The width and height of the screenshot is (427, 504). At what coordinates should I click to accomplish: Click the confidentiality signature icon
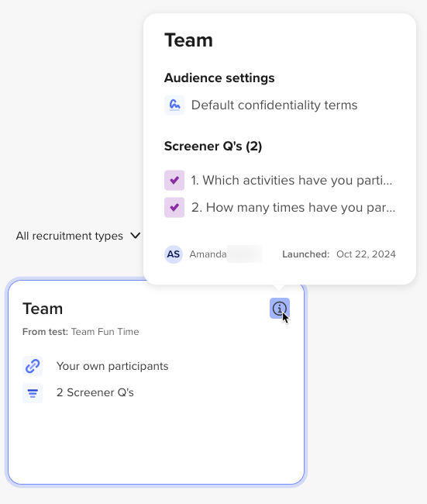(174, 105)
